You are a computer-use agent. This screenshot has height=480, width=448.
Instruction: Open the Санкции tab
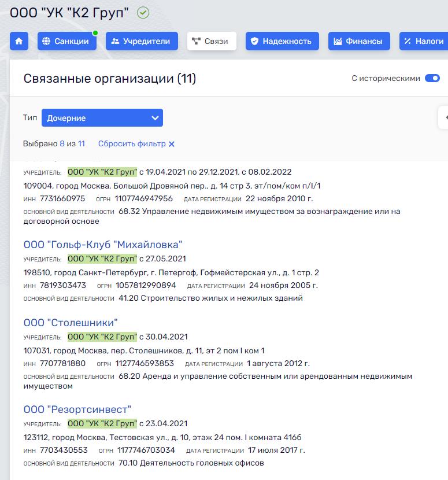(67, 41)
